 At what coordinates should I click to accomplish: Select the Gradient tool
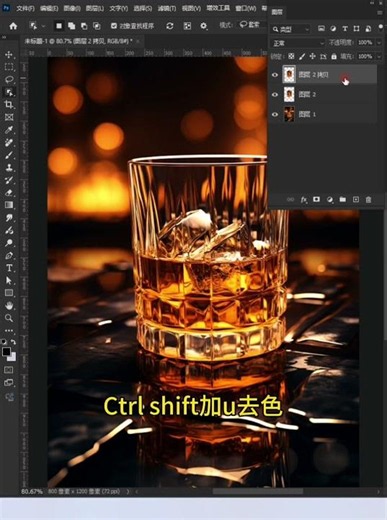pyautogui.click(x=9, y=205)
